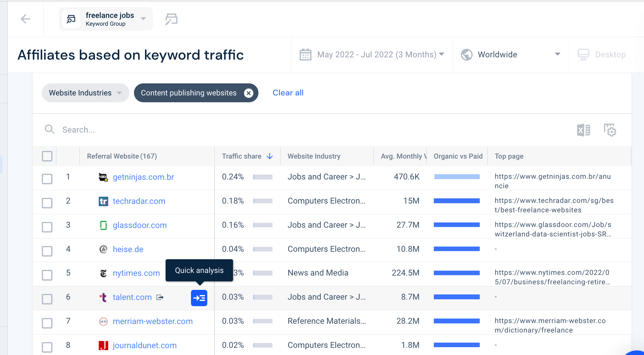Open the talent.com link
Screen dimensions: 644x355
[132, 297]
